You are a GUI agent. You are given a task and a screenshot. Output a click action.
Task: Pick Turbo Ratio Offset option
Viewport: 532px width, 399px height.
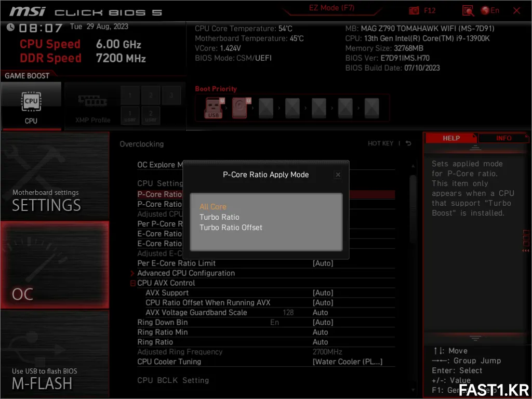[231, 228]
